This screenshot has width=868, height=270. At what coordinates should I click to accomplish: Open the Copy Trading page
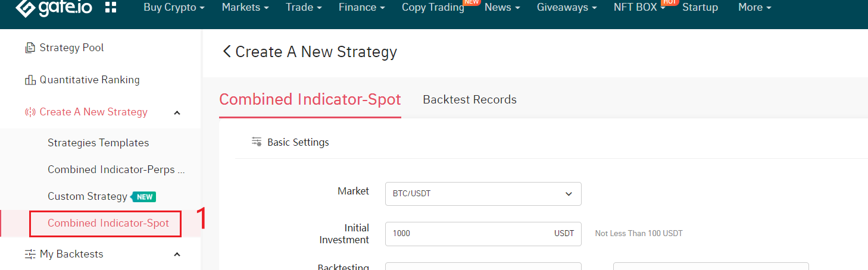click(433, 8)
